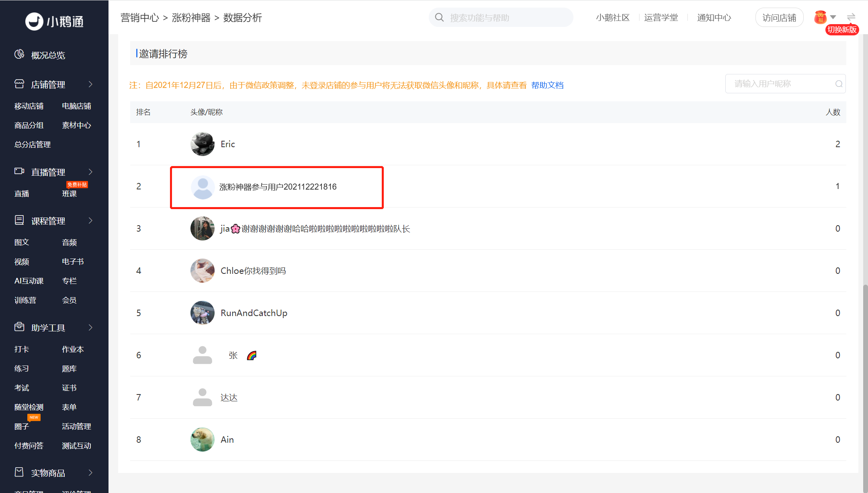This screenshot has width=868, height=493.
Task: Click the 课程管理 document icon
Action: pos(19,220)
